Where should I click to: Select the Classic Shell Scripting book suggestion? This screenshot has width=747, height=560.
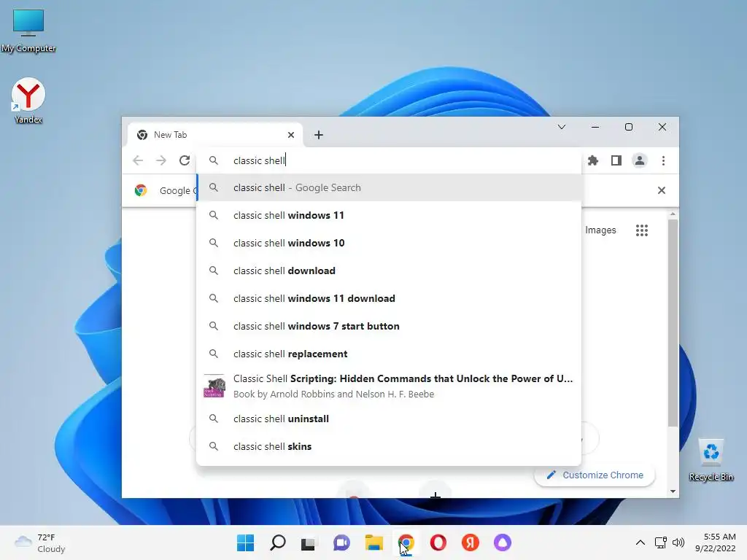tap(389, 386)
